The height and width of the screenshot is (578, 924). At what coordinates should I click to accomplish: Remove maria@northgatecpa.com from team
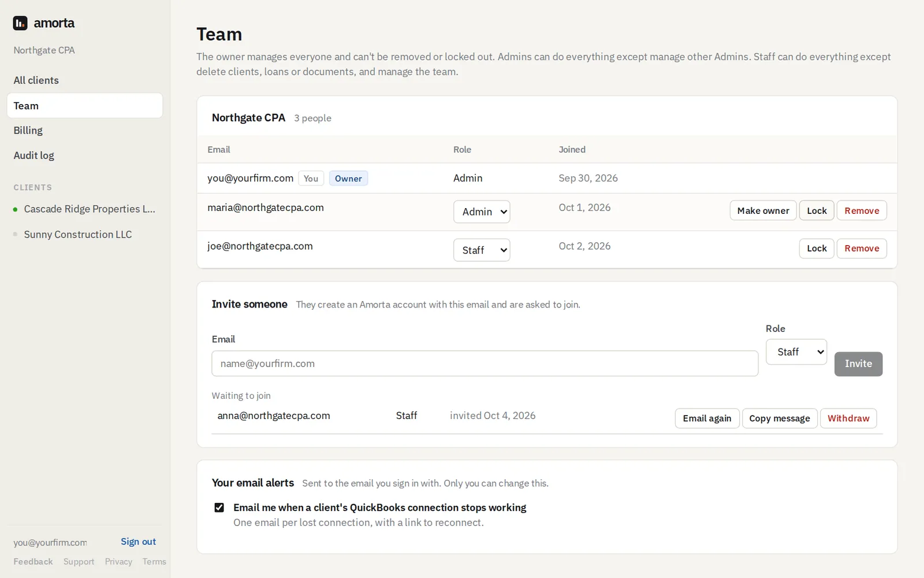click(862, 211)
